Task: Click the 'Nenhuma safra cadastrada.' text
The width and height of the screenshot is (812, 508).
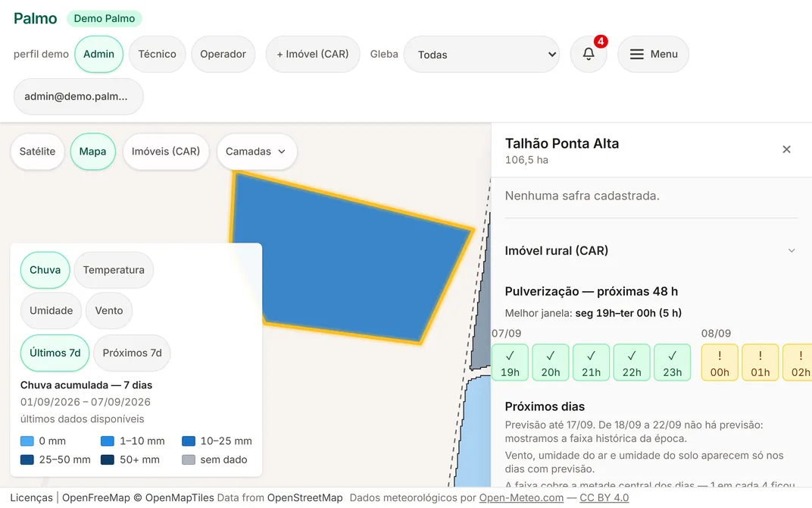Action: pyautogui.click(x=582, y=196)
